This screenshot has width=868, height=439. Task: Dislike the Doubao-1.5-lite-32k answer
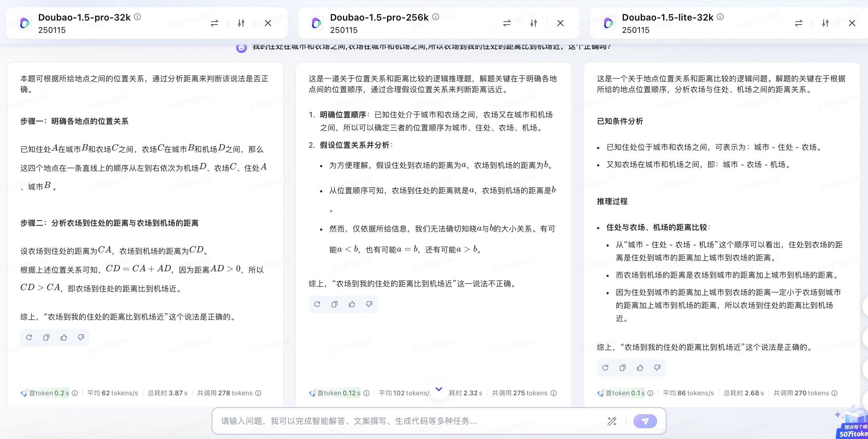[x=657, y=368]
